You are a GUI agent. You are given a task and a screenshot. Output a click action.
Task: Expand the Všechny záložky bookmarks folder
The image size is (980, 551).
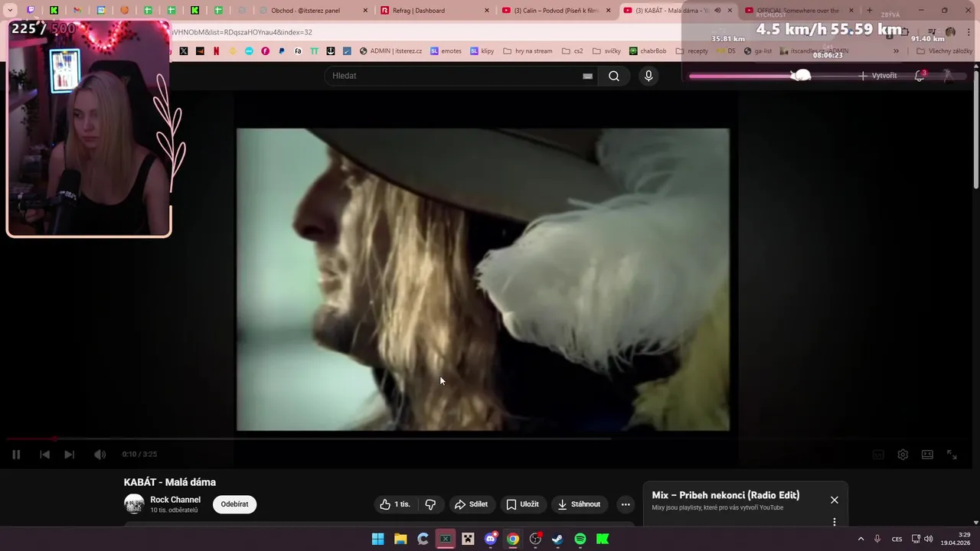[x=944, y=51]
